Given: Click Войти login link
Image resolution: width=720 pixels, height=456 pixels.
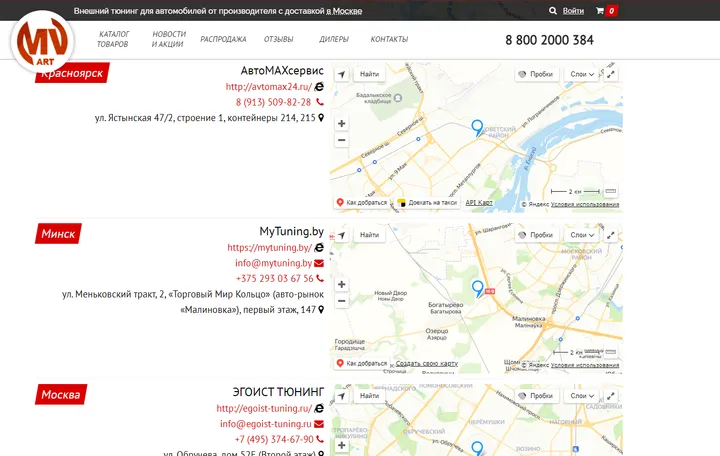Looking at the screenshot, I should 573,11.
